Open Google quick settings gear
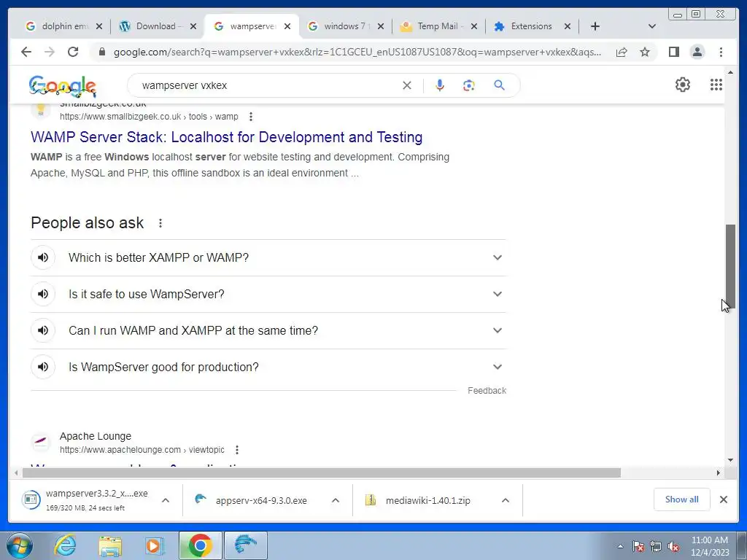The width and height of the screenshot is (747, 560). 683,85
